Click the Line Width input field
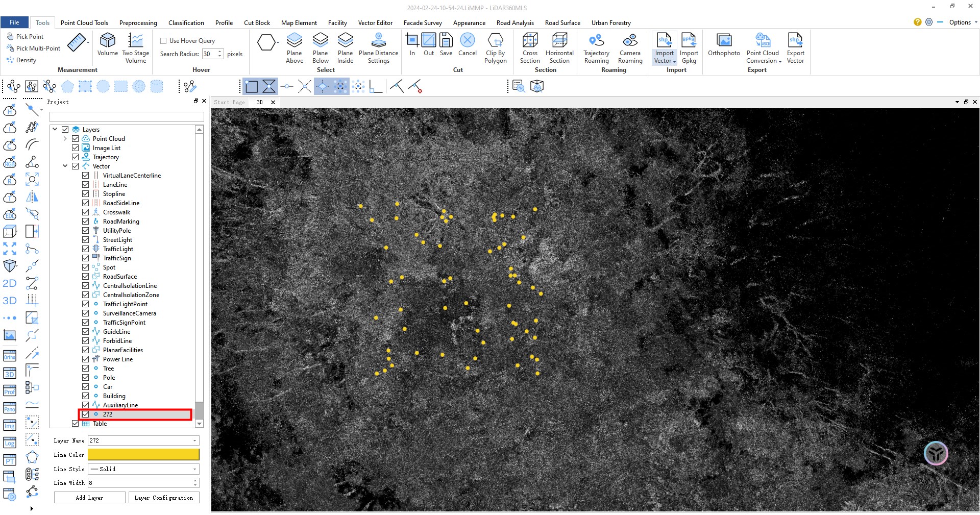The image size is (980, 515). click(x=143, y=483)
